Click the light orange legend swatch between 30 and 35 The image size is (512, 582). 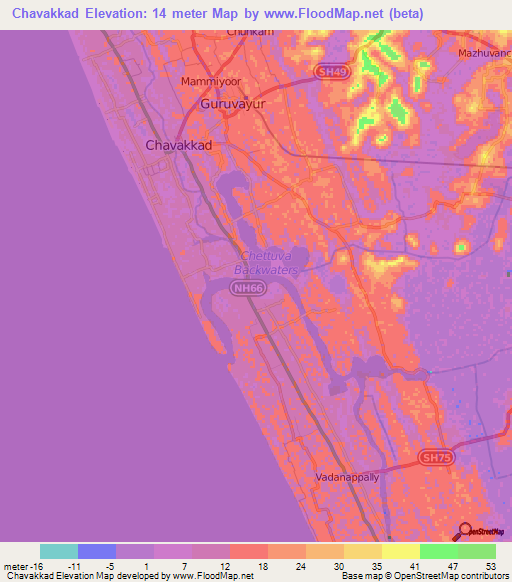[363, 552]
